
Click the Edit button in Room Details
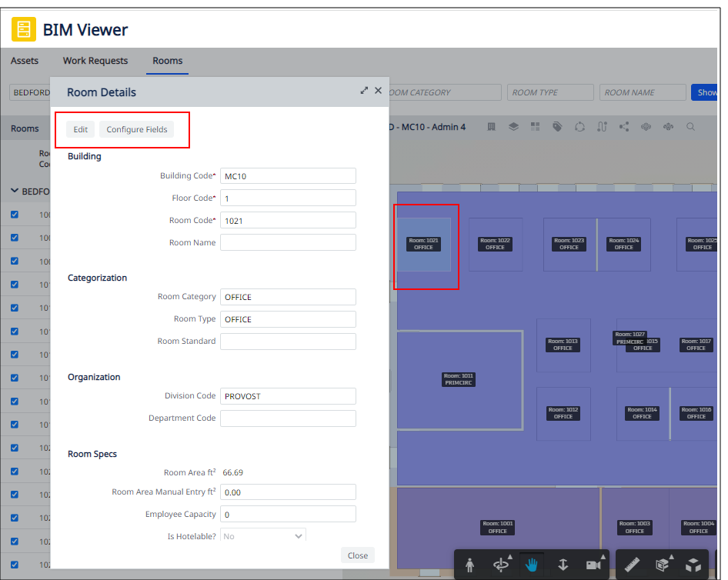point(80,129)
